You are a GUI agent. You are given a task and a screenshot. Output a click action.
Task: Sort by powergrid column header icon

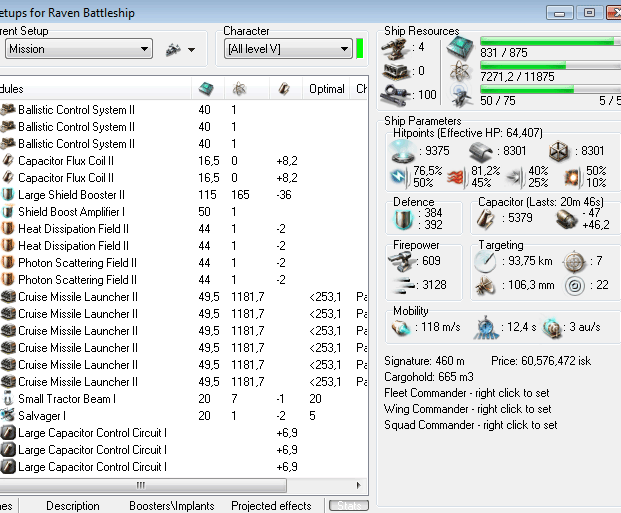(x=240, y=89)
